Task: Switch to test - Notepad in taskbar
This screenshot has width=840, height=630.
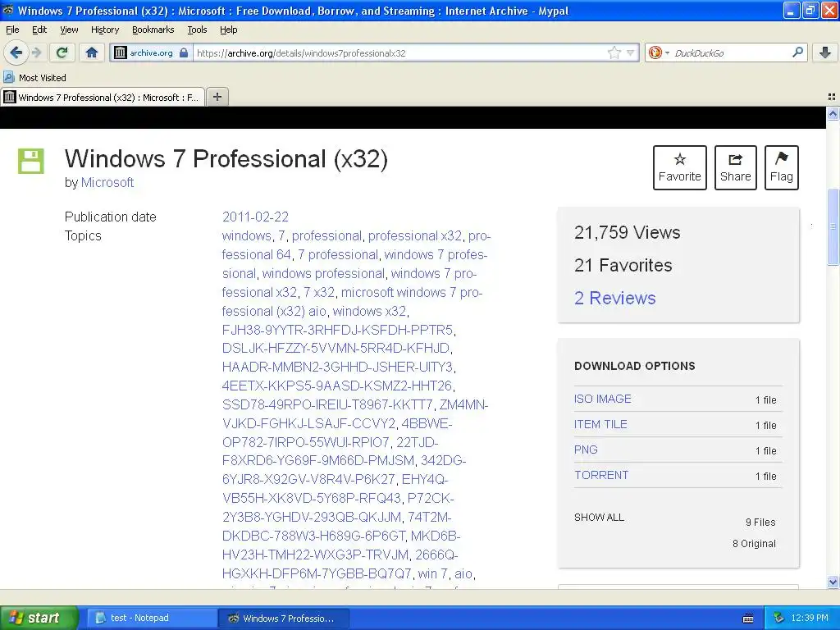Action: [151, 619]
